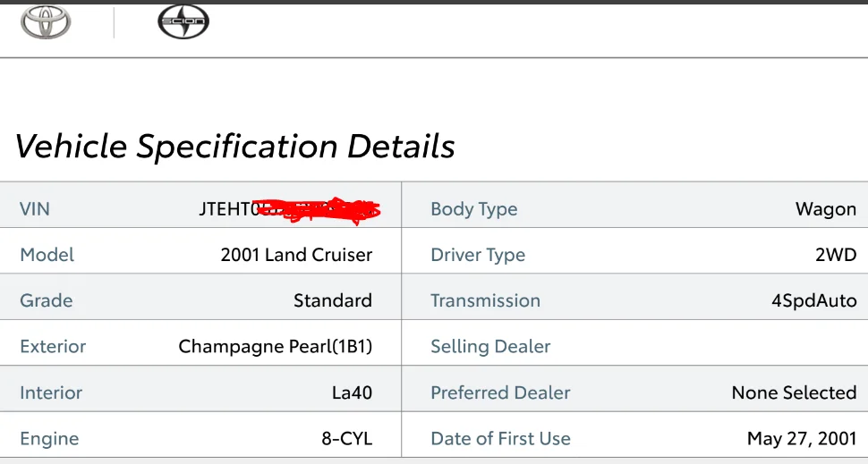Click the 8-CYL engine value

click(347, 439)
